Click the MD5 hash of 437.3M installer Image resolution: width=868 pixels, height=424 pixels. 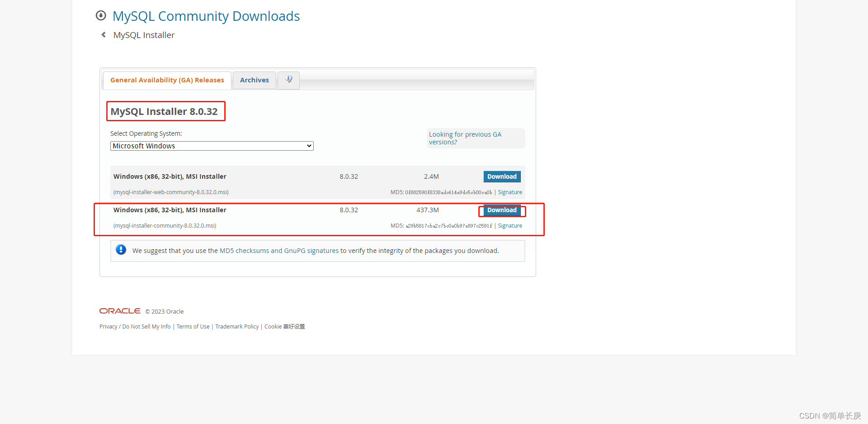(448, 226)
